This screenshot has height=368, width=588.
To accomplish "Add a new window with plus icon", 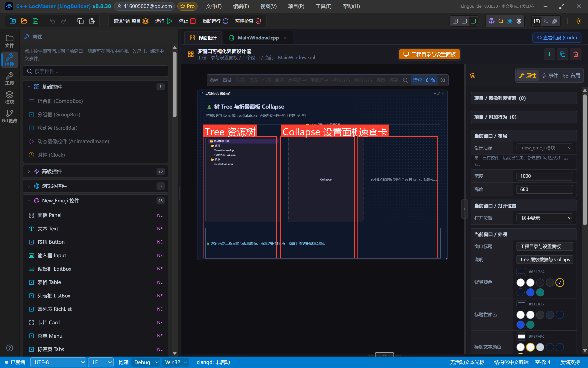I will pyautogui.click(x=549, y=54).
